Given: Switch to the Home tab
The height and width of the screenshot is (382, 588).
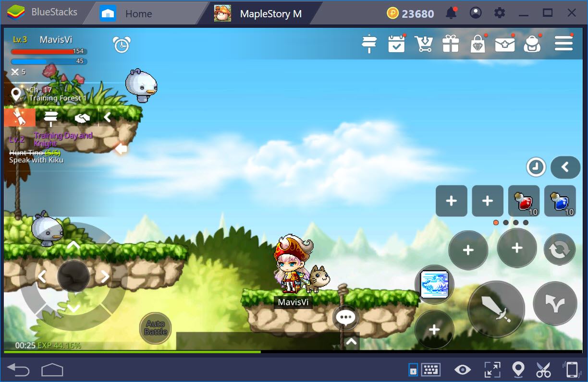Looking at the screenshot, I should (138, 14).
